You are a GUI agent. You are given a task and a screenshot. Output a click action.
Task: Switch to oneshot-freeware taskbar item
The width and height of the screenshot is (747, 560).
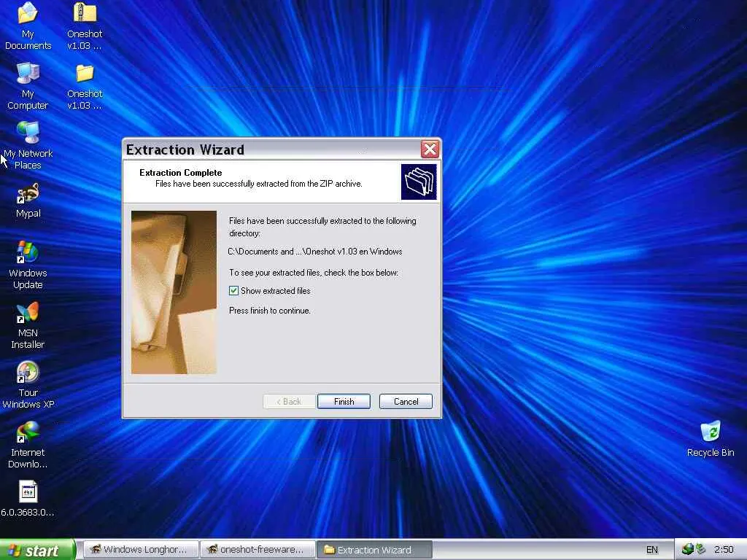pyautogui.click(x=258, y=550)
